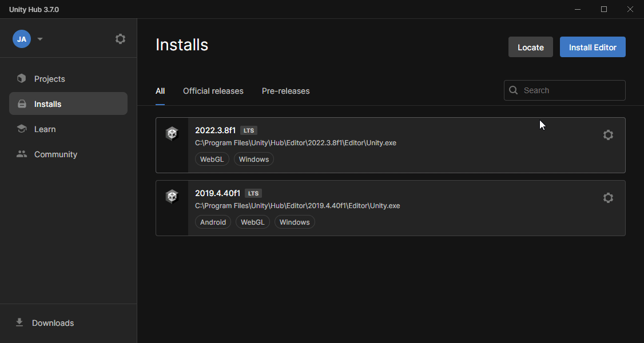Click the Locate button
Screen dimensions: 644x343
pyautogui.click(x=530, y=47)
